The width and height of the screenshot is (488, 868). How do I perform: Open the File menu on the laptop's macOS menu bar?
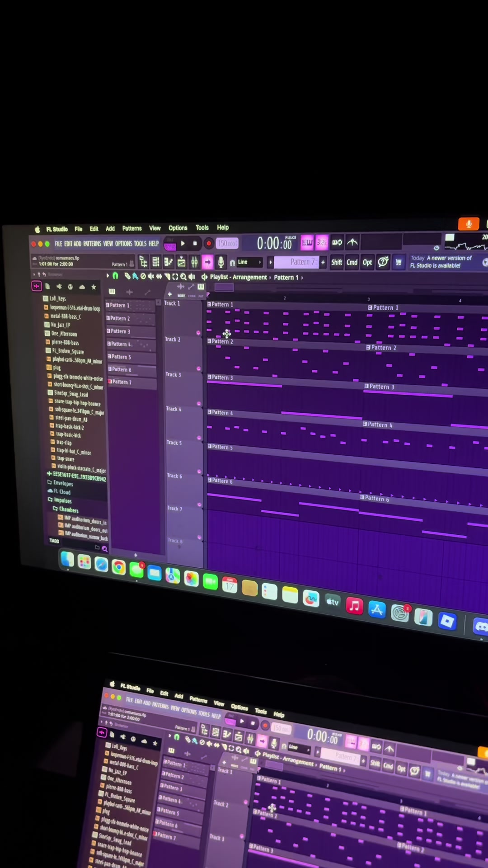pyautogui.click(x=150, y=691)
